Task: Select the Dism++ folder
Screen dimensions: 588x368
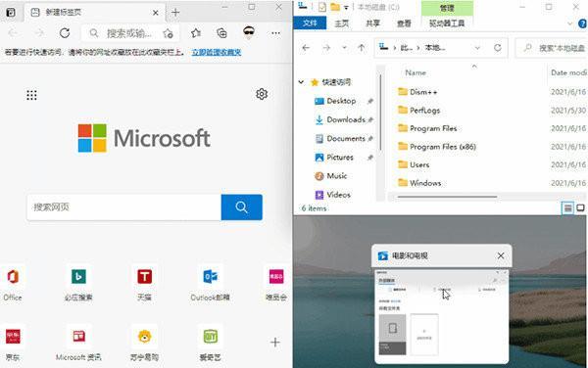Action: [x=423, y=92]
